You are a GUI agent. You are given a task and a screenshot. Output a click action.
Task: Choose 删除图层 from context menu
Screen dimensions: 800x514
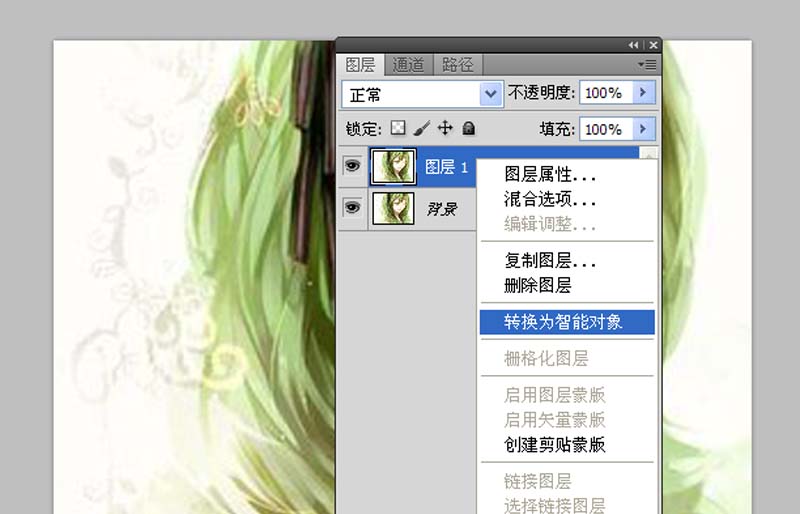tap(567, 285)
